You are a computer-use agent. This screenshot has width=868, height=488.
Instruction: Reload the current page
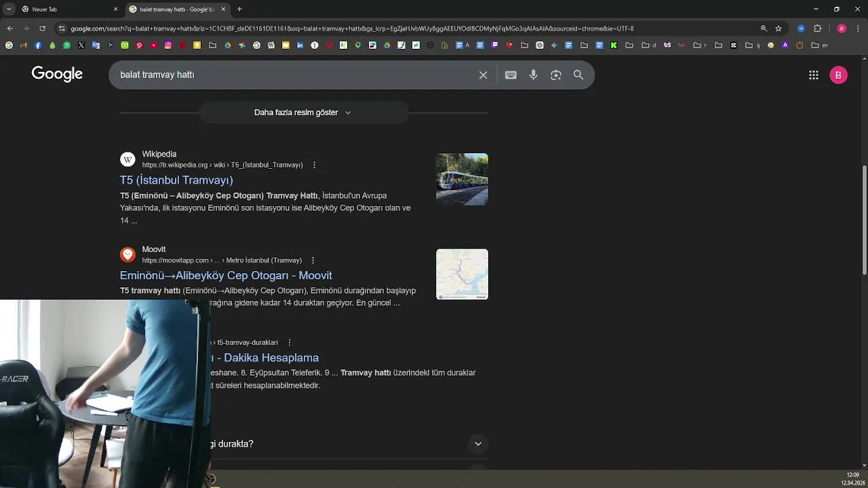pyautogui.click(x=42, y=28)
